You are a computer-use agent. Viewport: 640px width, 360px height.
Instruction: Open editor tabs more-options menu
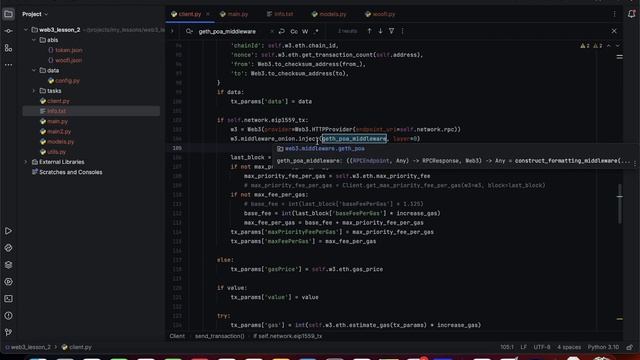point(614,14)
